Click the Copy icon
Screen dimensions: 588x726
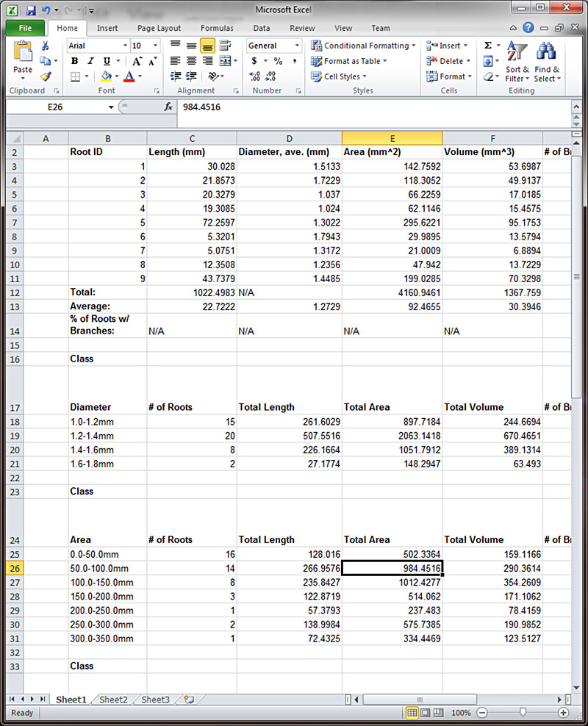tap(45, 61)
